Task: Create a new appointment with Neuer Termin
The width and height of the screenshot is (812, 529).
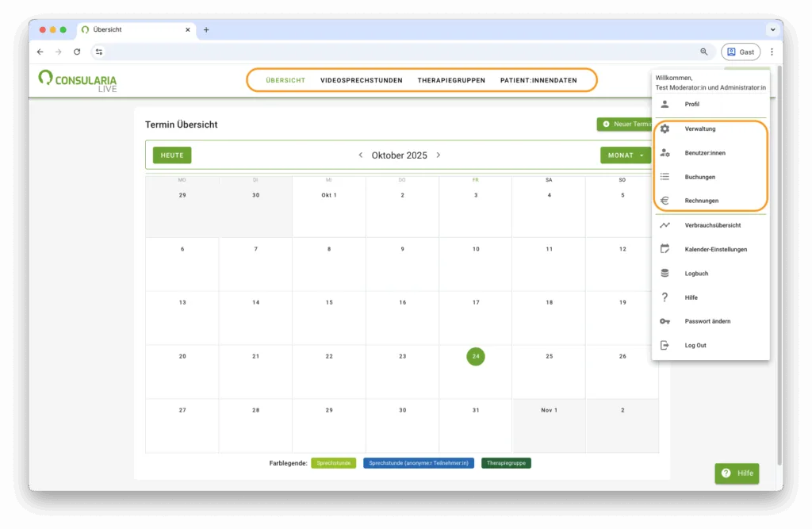Action: [x=625, y=125]
